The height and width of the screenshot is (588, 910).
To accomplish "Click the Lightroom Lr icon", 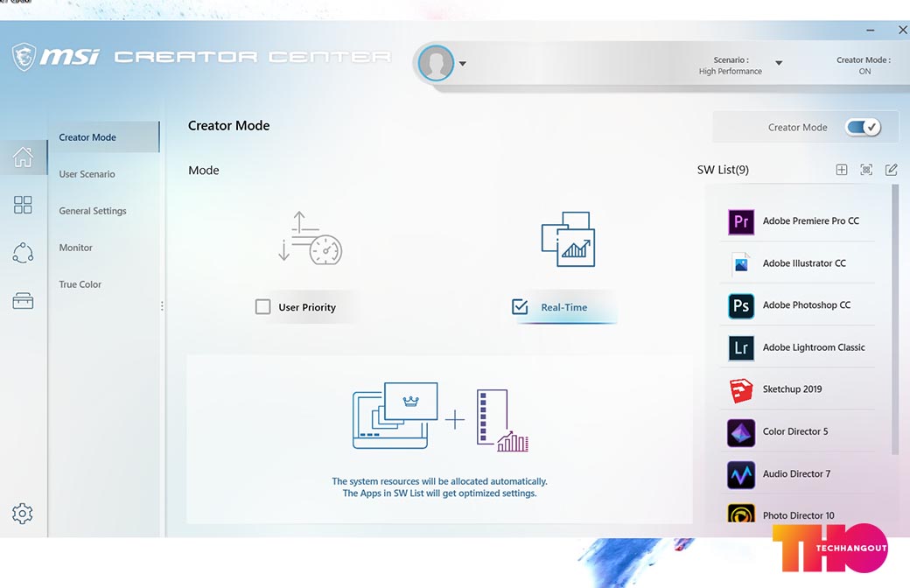I will click(x=741, y=347).
